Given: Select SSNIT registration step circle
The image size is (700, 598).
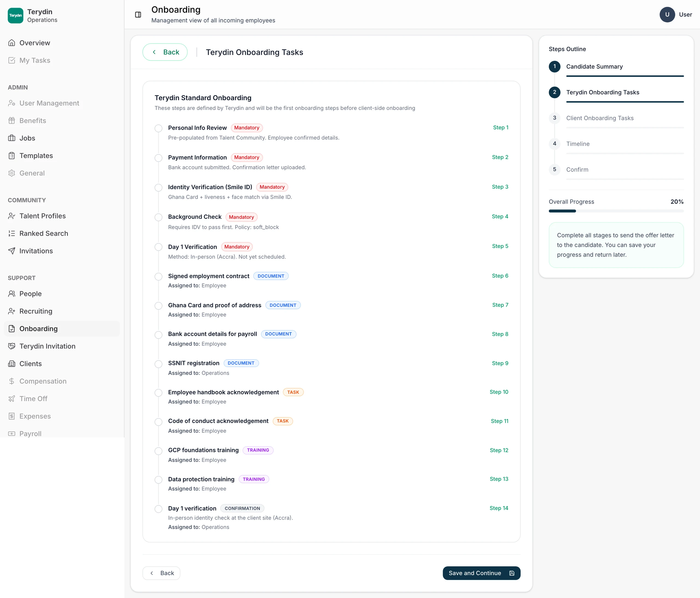Looking at the screenshot, I should tap(158, 364).
